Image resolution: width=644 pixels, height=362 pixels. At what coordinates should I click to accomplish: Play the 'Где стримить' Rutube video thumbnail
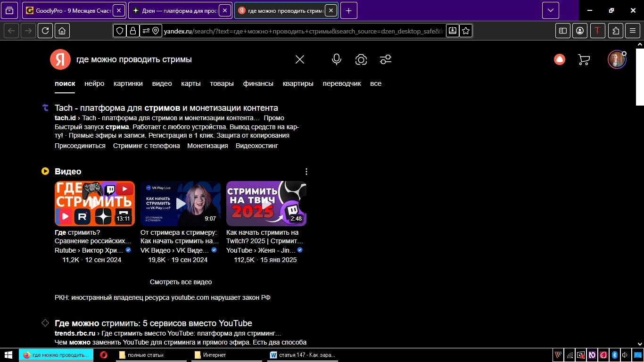95,204
